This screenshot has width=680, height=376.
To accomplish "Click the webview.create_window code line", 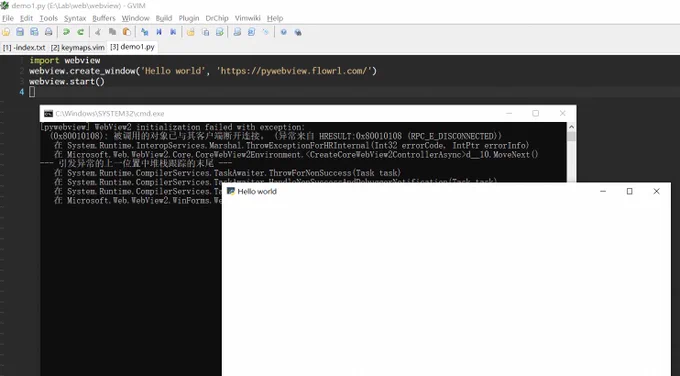I will click(203, 71).
